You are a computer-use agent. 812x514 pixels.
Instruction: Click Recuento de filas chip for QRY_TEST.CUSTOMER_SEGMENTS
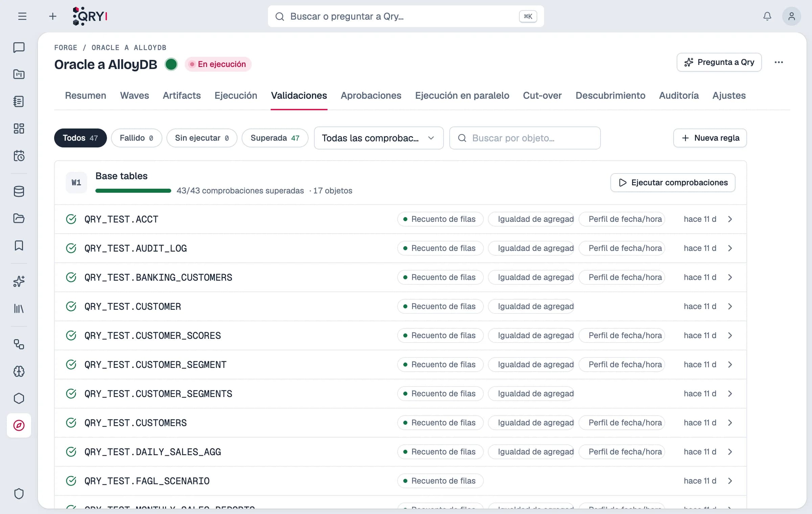pyautogui.click(x=440, y=394)
